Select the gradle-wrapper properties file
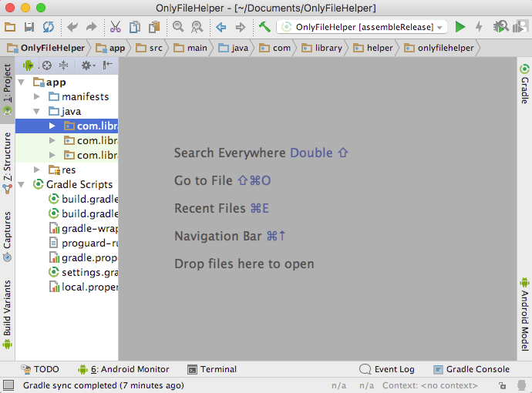Screen dimensions: 532x393 coord(83,229)
